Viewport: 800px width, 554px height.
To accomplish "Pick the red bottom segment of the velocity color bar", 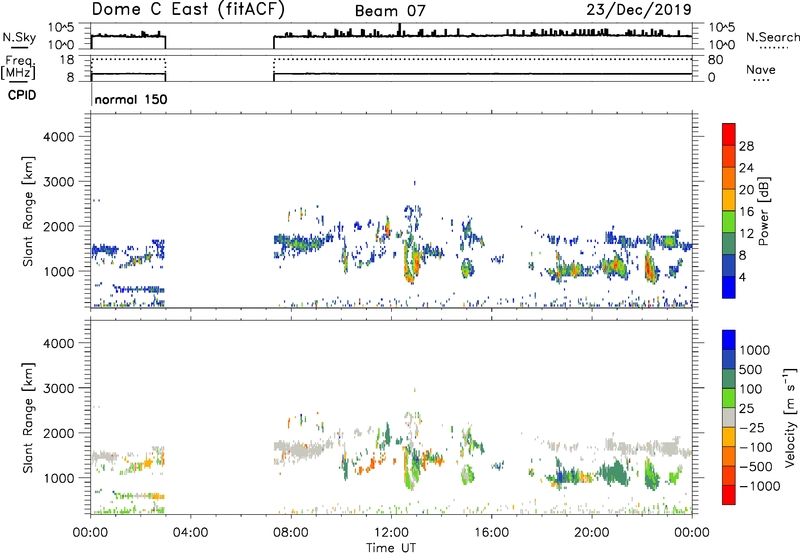I will [729, 495].
